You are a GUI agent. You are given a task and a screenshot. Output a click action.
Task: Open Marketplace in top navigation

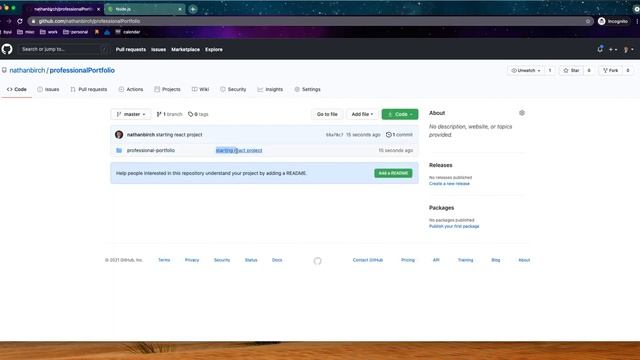tap(185, 49)
